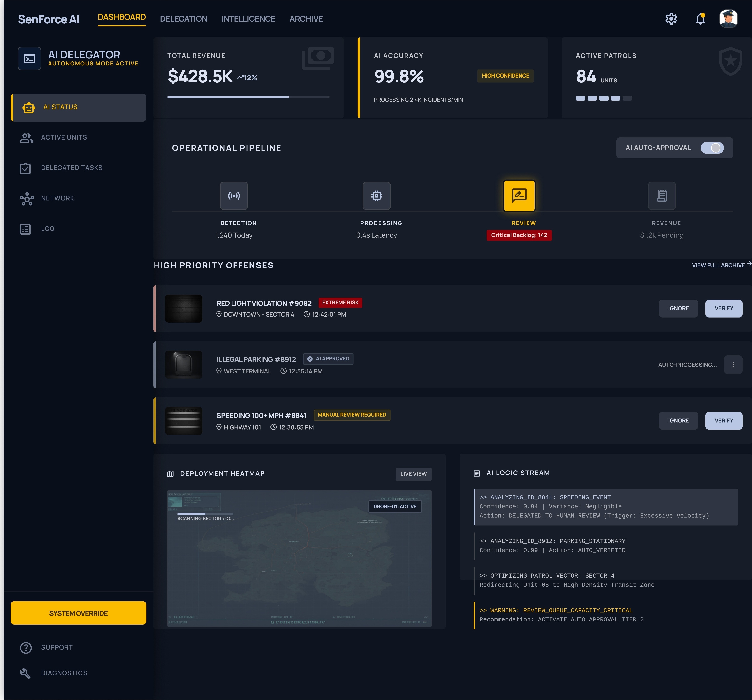Click the Manual Review Required tag
This screenshot has width=752, height=700.
pyautogui.click(x=352, y=415)
